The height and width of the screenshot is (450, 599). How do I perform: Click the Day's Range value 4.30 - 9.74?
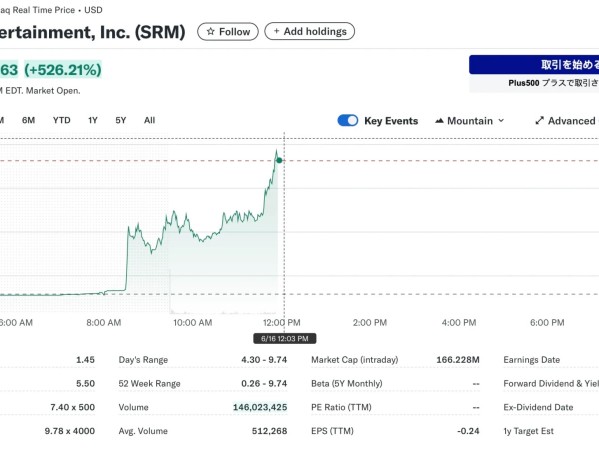click(x=264, y=360)
